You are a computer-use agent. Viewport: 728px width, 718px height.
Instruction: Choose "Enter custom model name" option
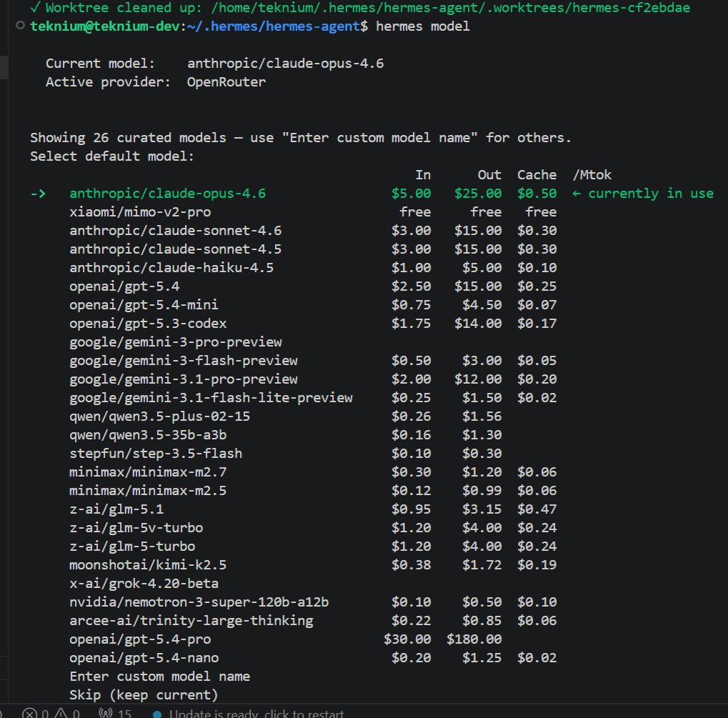159,676
